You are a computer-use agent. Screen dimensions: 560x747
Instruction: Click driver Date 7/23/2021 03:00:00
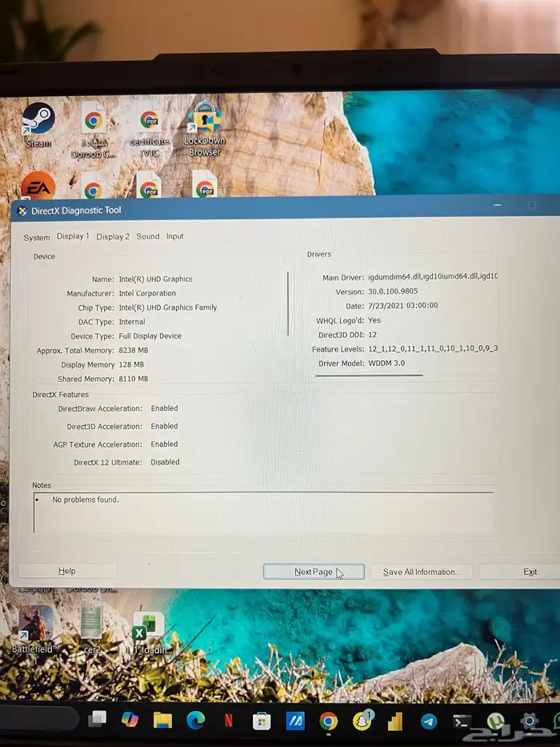(x=403, y=306)
